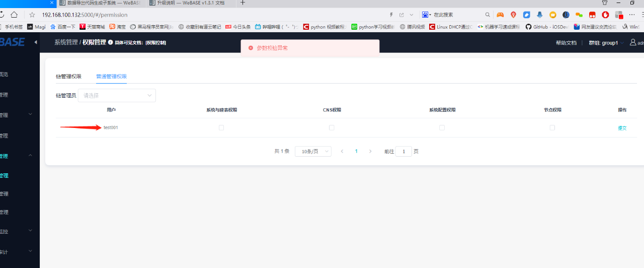
Task: Open the Linux DHCP bookmark
Action: point(451,27)
